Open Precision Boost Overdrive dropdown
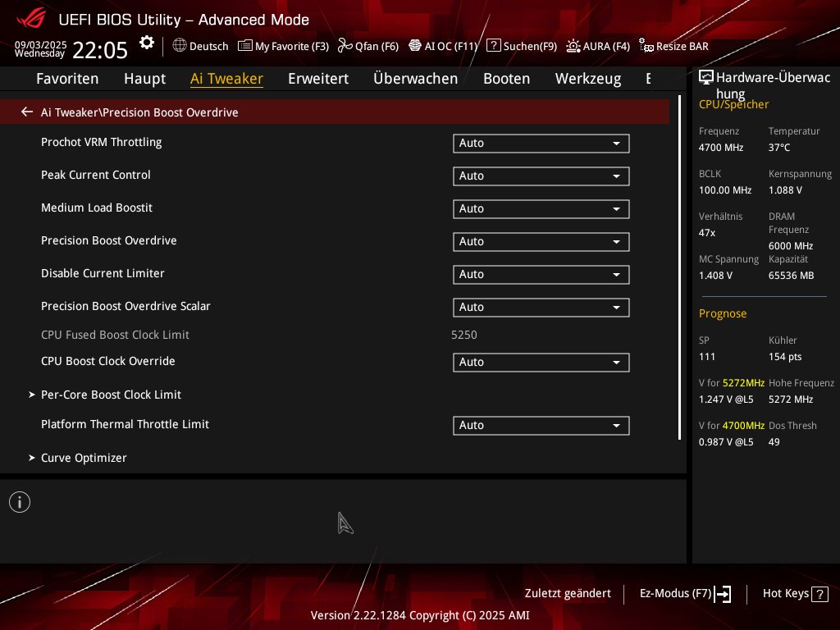The height and width of the screenshot is (630, 840). pyautogui.click(x=541, y=242)
